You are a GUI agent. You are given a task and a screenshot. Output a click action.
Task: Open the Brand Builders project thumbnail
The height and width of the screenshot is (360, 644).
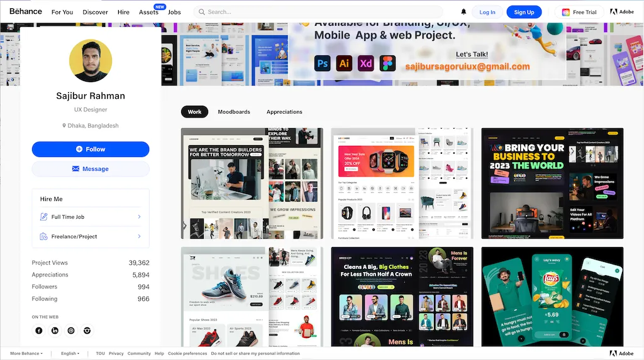pyautogui.click(x=252, y=183)
